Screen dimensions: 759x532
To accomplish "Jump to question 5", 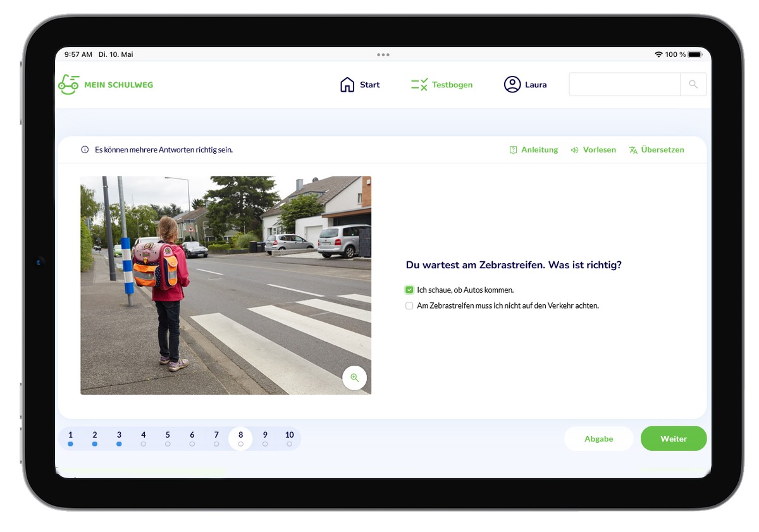I will click(x=168, y=438).
